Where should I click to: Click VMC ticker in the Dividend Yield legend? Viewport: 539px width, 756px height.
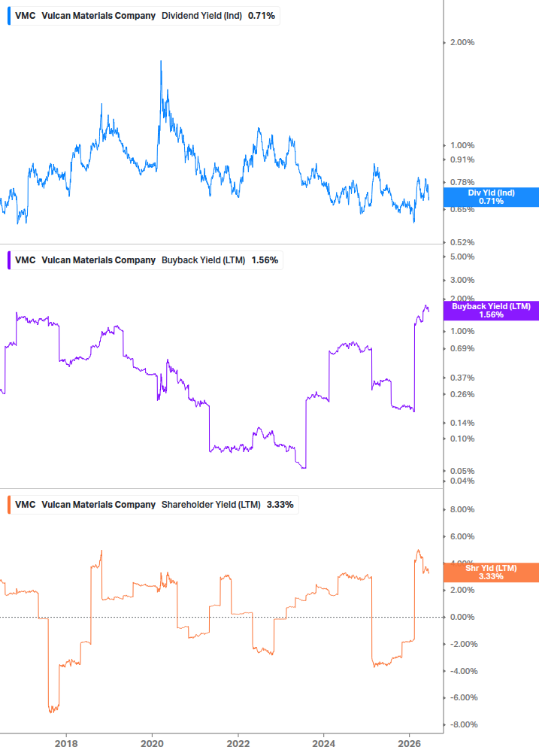[25, 16]
